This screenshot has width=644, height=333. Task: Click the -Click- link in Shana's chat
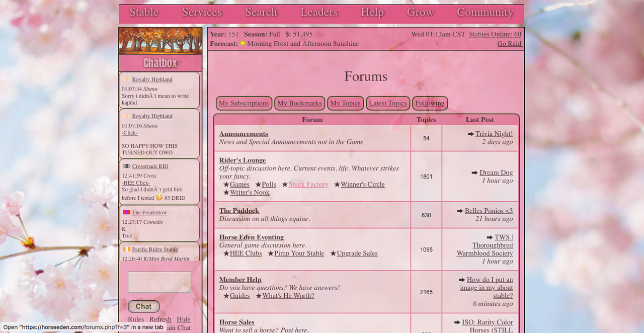130,133
